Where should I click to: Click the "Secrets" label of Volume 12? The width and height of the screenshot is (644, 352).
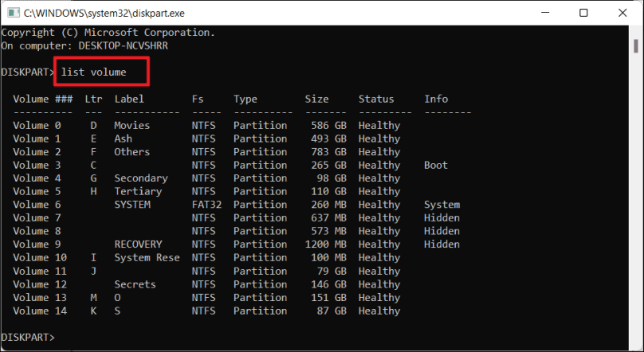click(x=135, y=284)
